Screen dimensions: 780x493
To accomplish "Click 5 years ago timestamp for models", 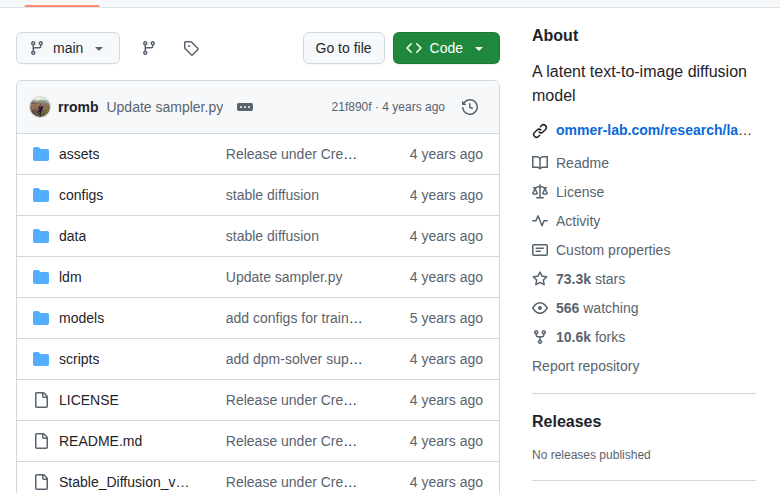I will [446, 318].
